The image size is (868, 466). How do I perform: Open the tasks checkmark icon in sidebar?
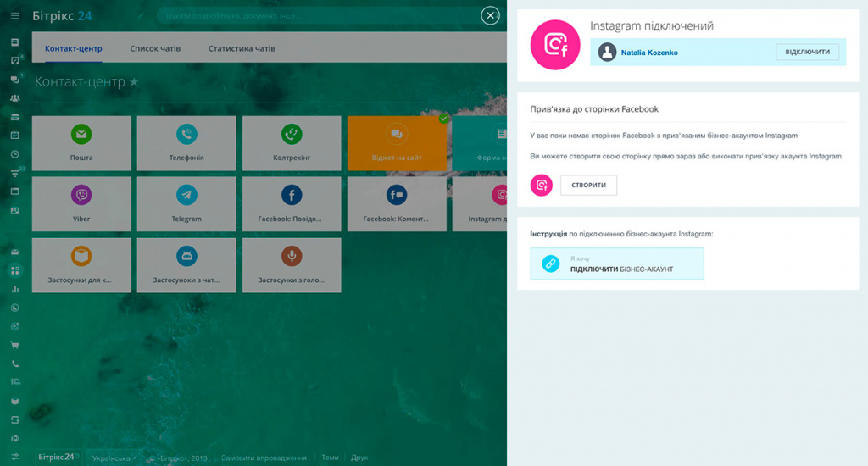15,61
